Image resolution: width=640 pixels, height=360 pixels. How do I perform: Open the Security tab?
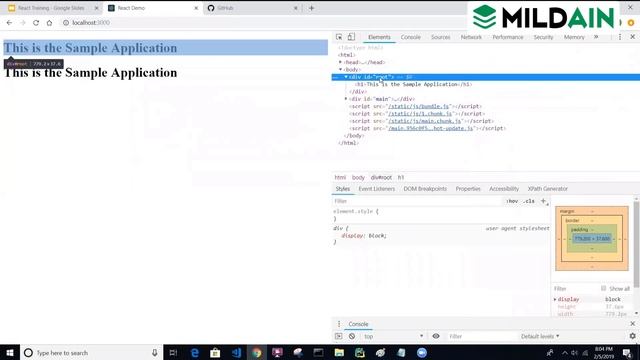tap(543, 37)
